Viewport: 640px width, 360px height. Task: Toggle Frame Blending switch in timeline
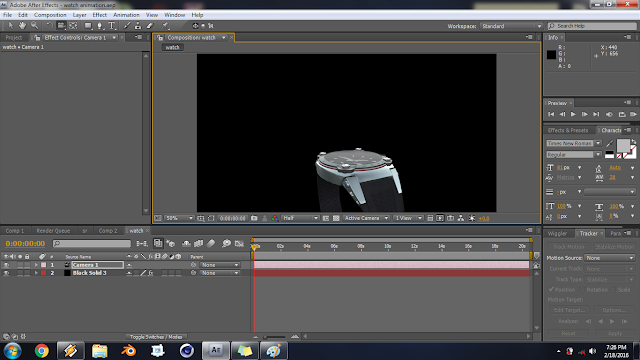tap(199, 244)
